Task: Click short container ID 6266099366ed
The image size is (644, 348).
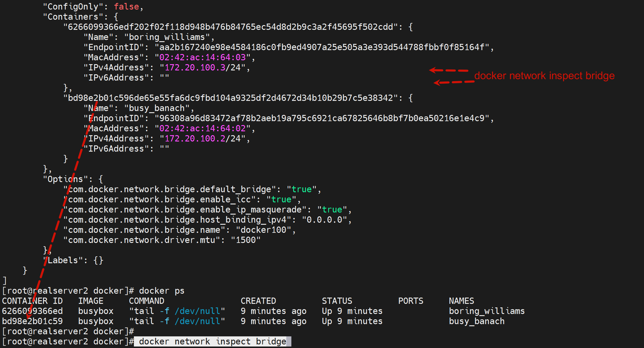Action: coord(32,311)
